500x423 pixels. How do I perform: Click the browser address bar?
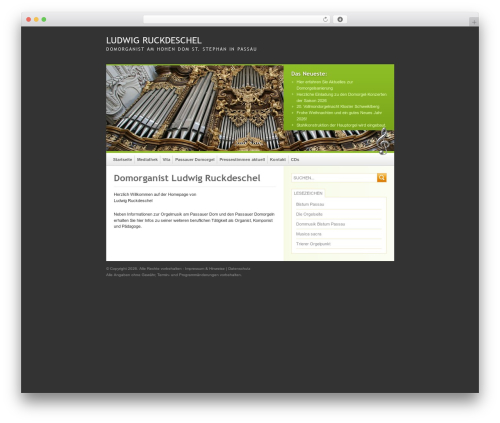[237, 19]
